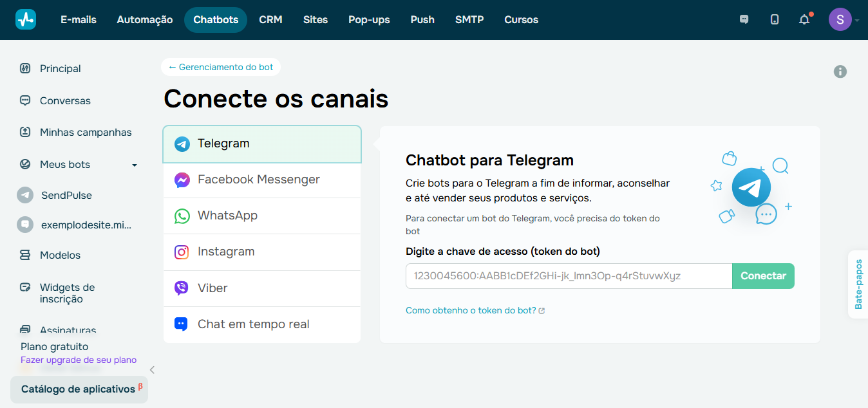Click the Meus bots sidebar icon

25,164
